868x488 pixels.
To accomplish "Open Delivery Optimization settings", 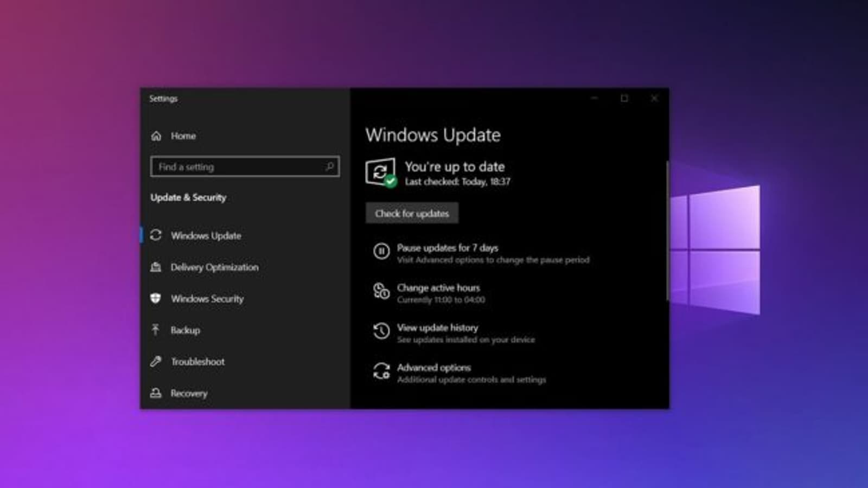I will coord(214,267).
